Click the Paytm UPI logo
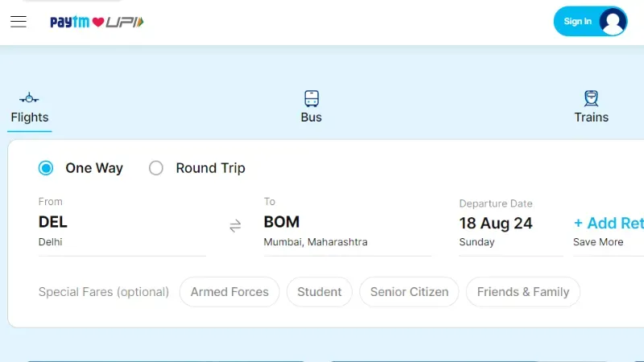 [x=97, y=22]
